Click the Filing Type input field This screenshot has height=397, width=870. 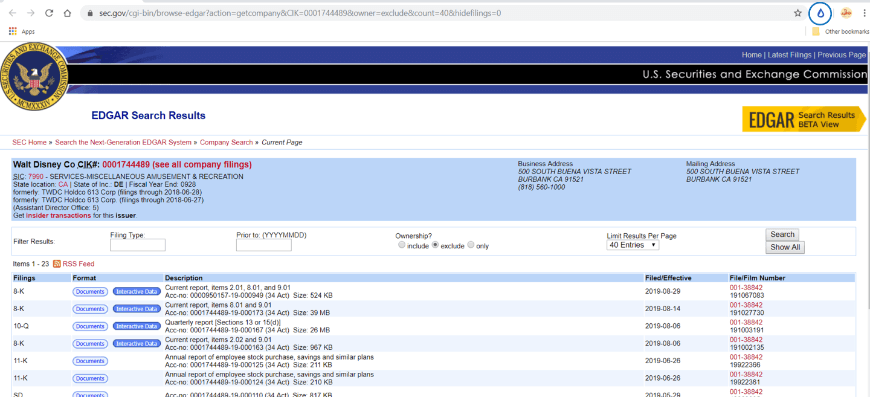click(138, 245)
